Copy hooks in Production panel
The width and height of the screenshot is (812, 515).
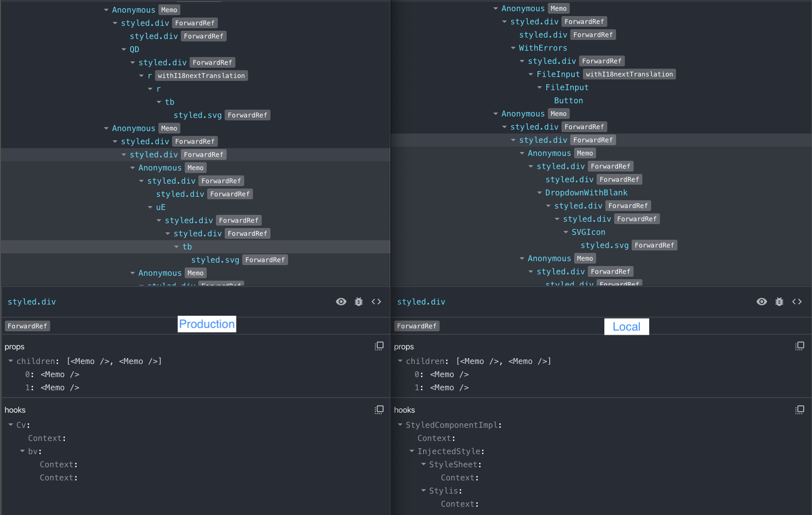(379, 410)
